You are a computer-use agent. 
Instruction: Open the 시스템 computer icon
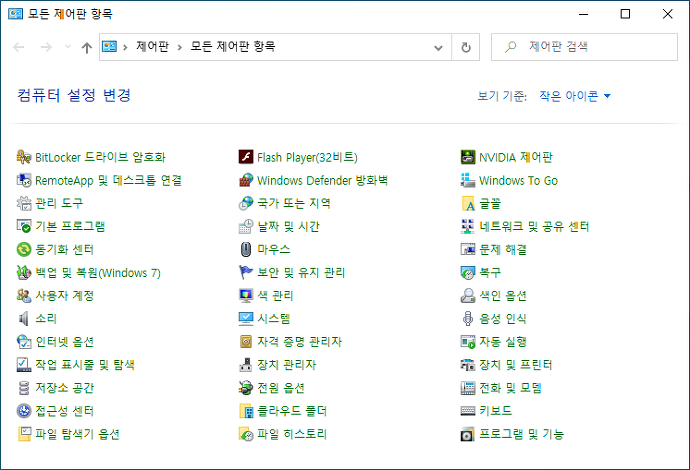[246, 319]
